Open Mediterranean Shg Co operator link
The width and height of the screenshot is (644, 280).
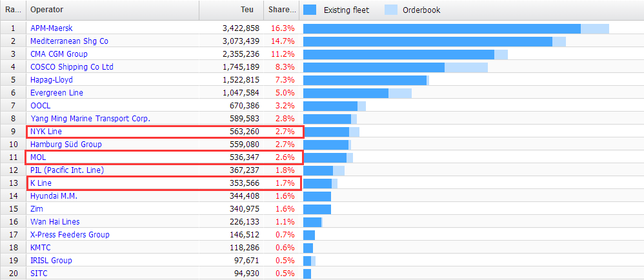coord(70,41)
